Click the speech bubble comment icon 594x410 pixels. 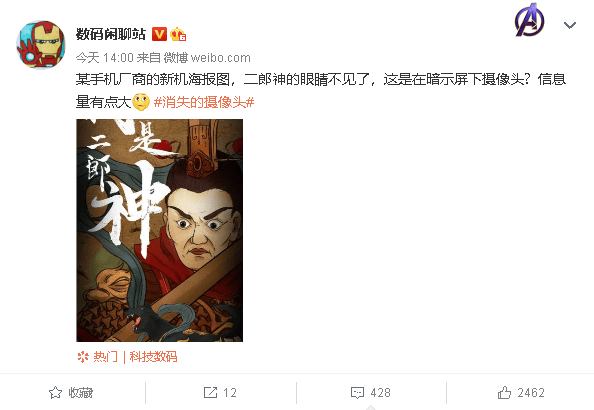tap(357, 393)
